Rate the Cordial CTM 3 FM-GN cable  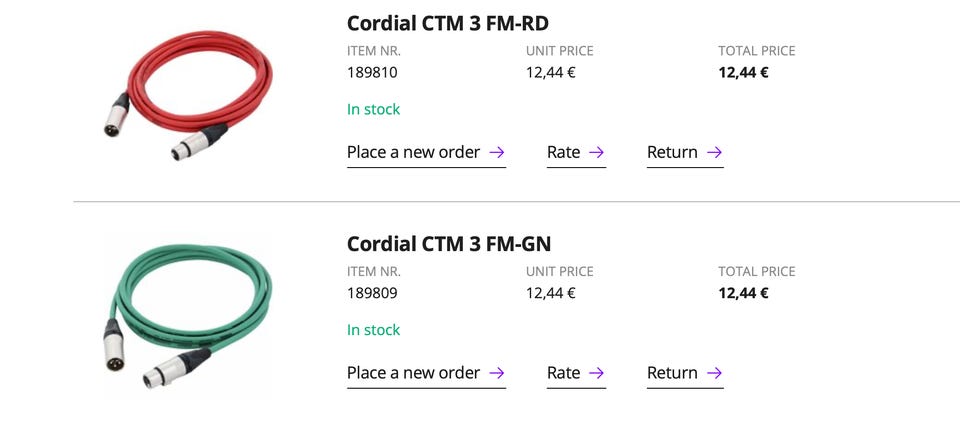coord(564,373)
